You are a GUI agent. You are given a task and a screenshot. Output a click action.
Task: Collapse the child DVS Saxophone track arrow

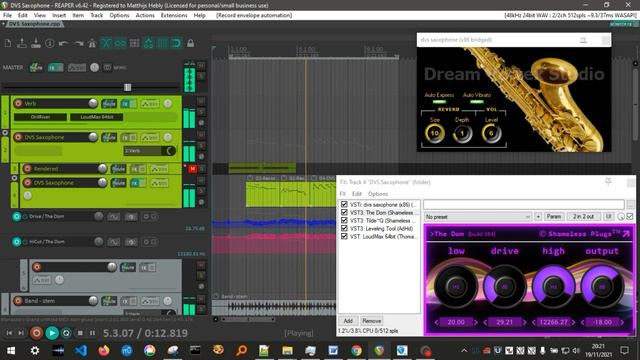click(x=14, y=178)
